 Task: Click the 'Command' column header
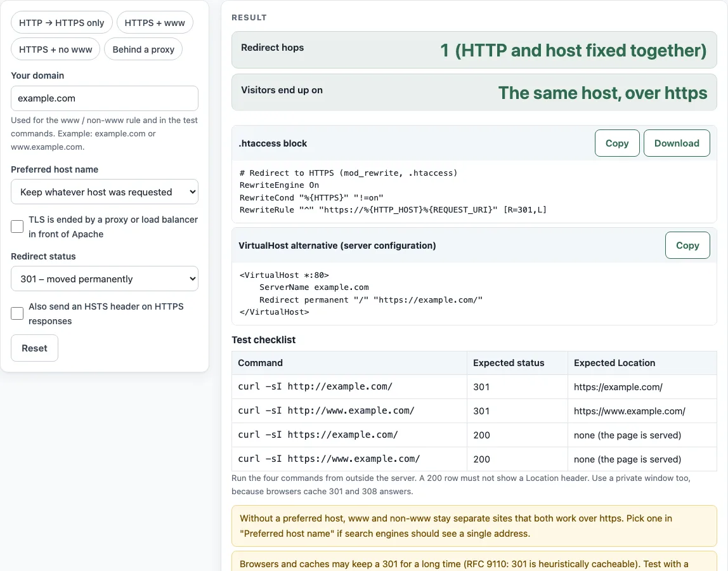pyautogui.click(x=349, y=363)
